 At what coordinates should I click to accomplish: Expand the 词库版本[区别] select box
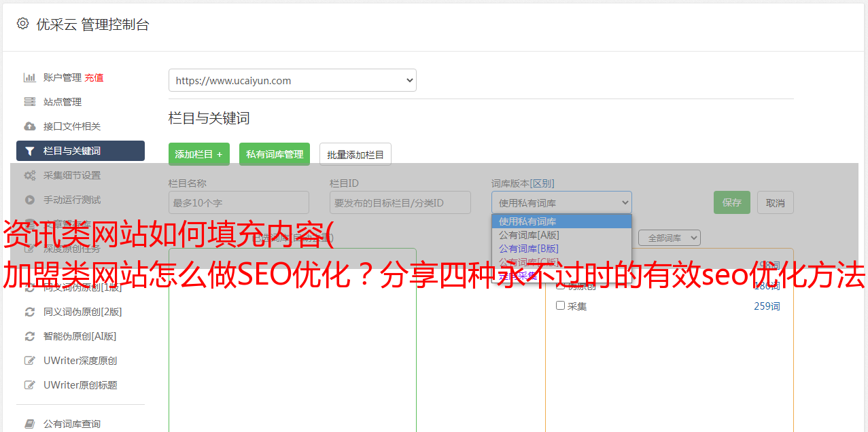pyautogui.click(x=561, y=202)
